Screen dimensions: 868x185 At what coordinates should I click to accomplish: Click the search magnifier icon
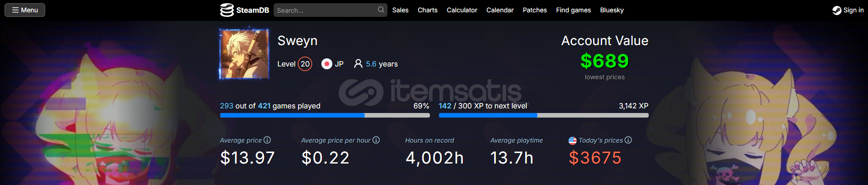point(381,10)
